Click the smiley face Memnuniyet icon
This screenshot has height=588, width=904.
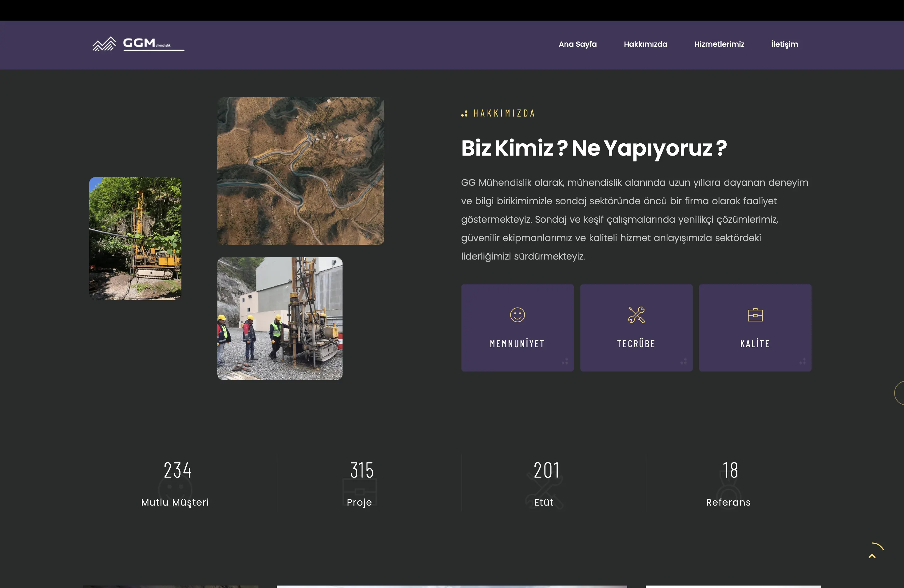517,315
